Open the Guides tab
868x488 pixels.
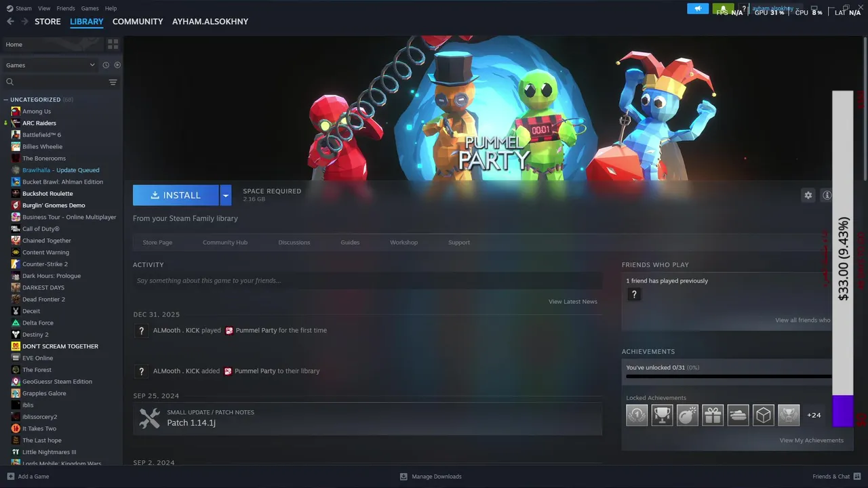tap(350, 243)
